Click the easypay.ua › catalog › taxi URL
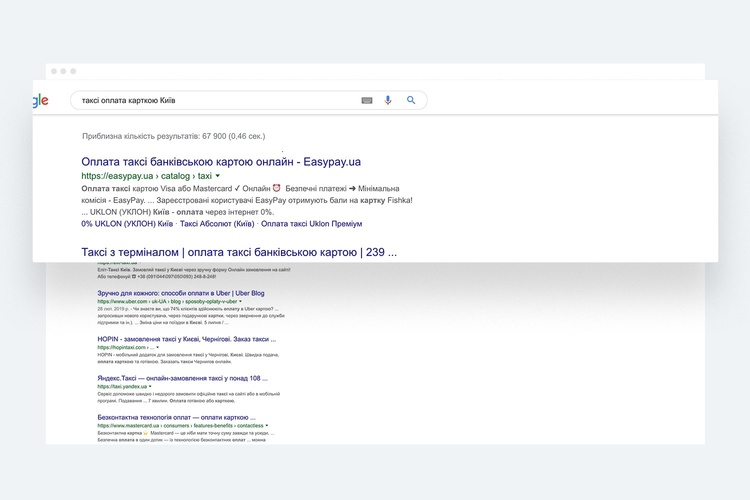Viewport: 750px width, 500px height. point(146,176)
